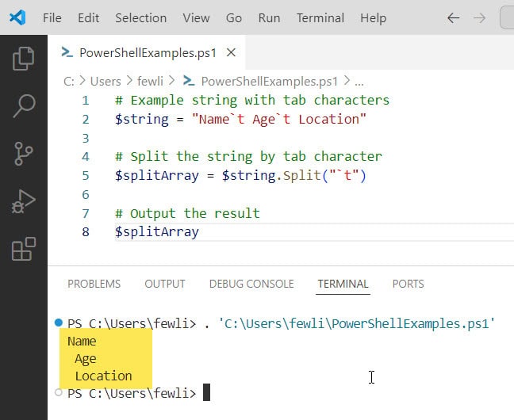Click PowerShellExamples.ps1 in the breadcrumb
This screenshot has width=514, height=420.
[x=269, y=82]
